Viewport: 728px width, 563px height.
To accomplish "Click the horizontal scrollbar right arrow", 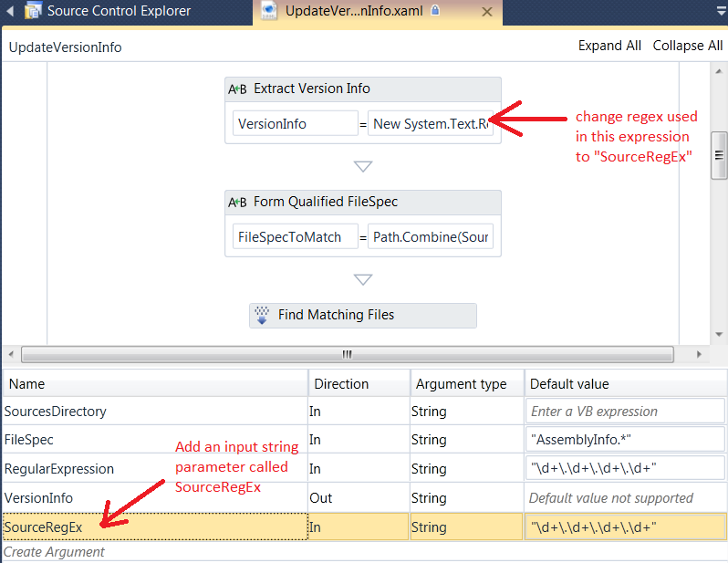I will coord(699,354).
